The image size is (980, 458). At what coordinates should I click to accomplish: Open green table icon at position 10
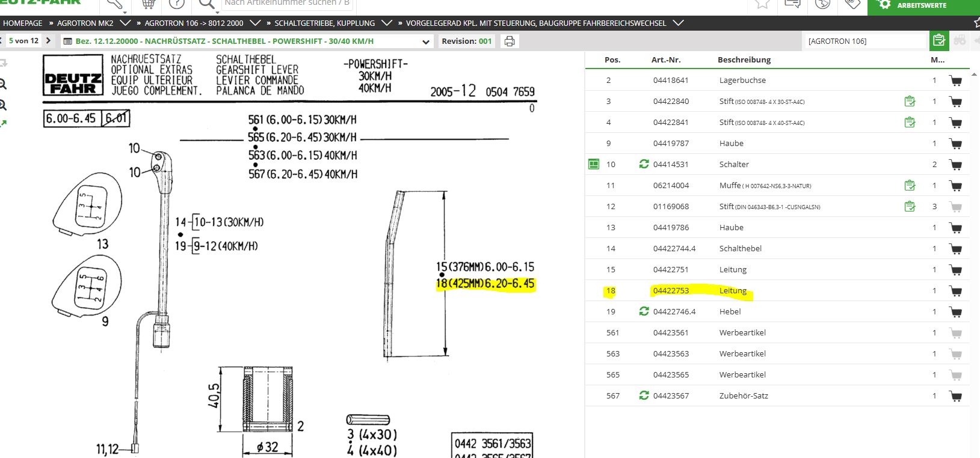(593, 164)
